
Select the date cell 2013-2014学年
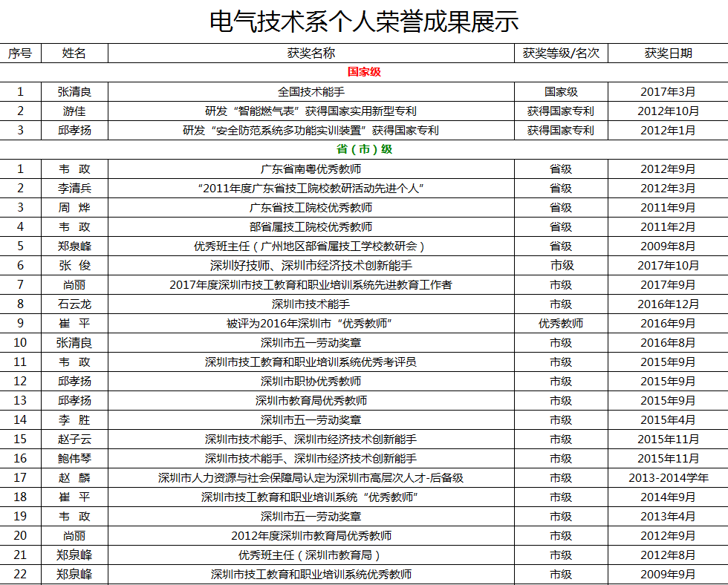(668, 478)
